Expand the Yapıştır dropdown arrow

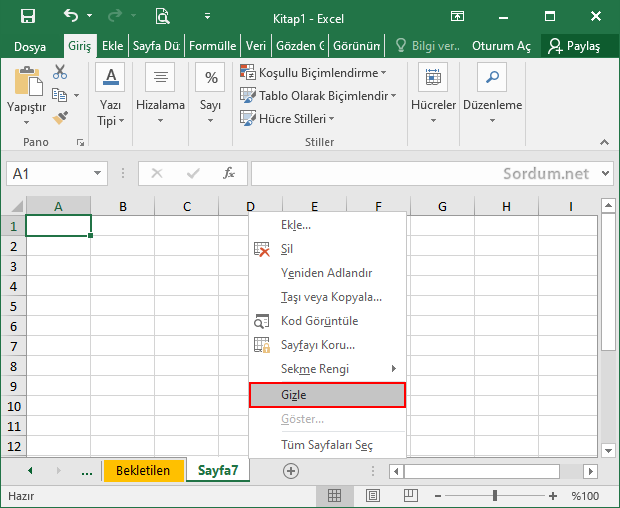click(x=26, y=123)
